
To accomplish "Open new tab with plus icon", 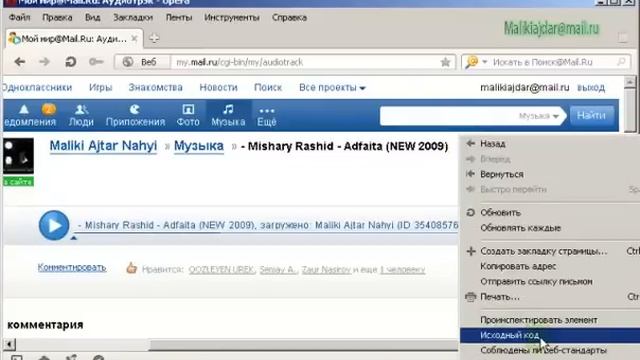I will point(154,38).
